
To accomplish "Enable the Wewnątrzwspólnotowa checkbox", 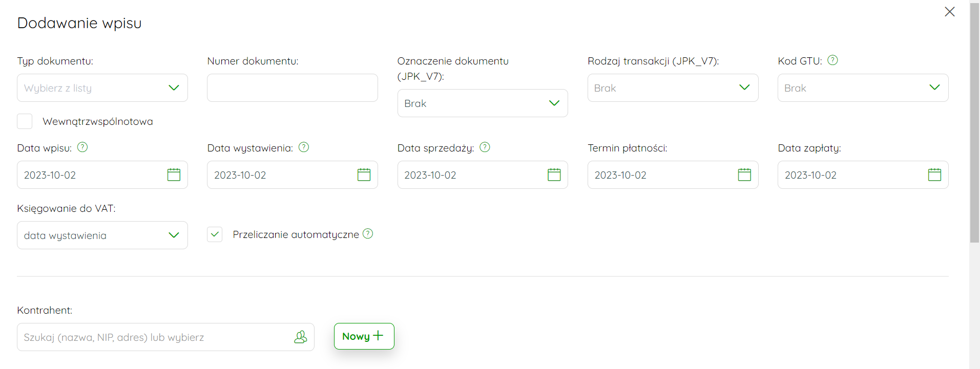I will tap(25, 121).
